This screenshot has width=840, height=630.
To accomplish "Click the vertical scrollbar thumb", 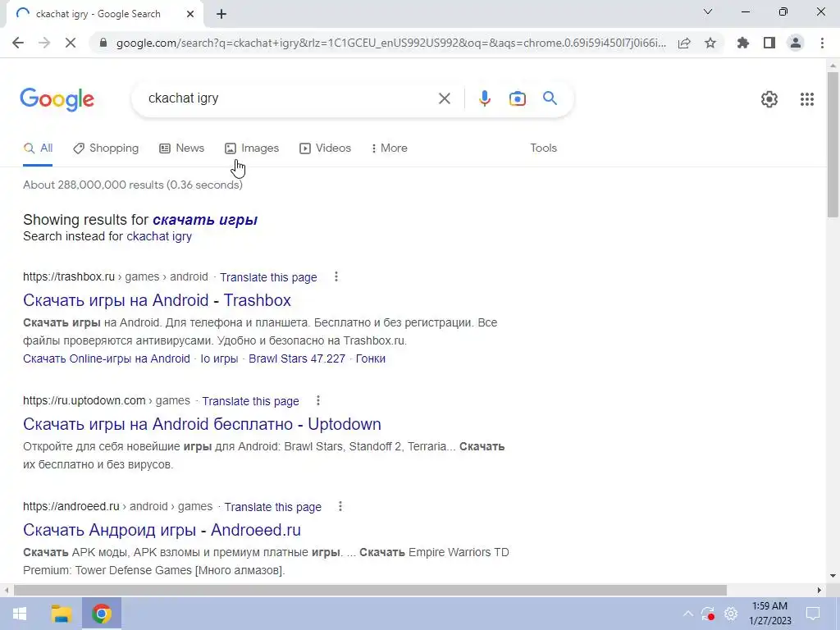I will tap(833, 144).
